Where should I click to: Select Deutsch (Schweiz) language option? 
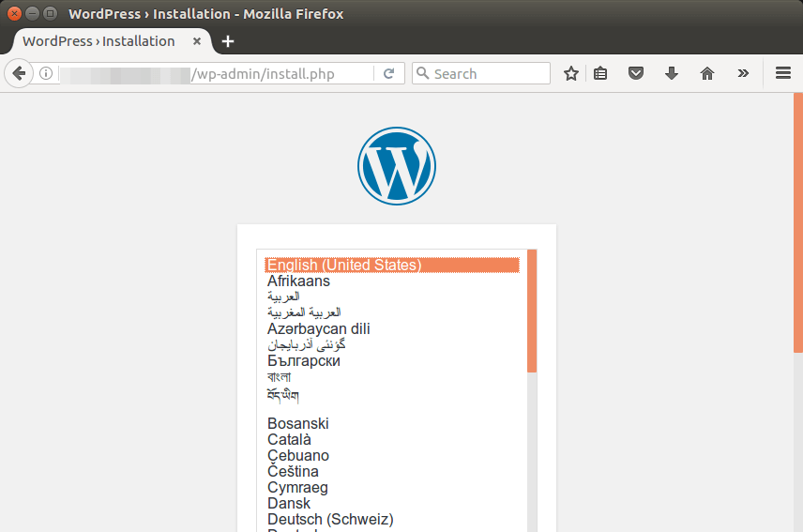point(330,519)
